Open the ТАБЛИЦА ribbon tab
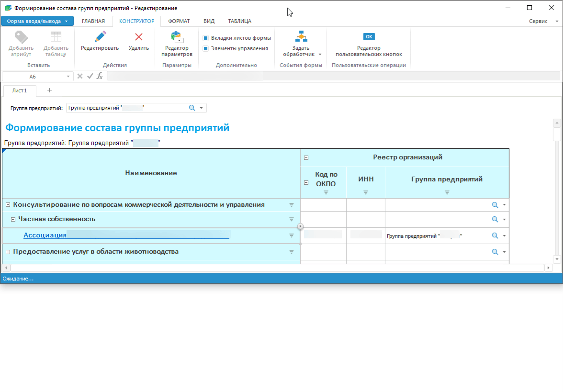This screenshot has height=392, width=563. pos(239,21)
